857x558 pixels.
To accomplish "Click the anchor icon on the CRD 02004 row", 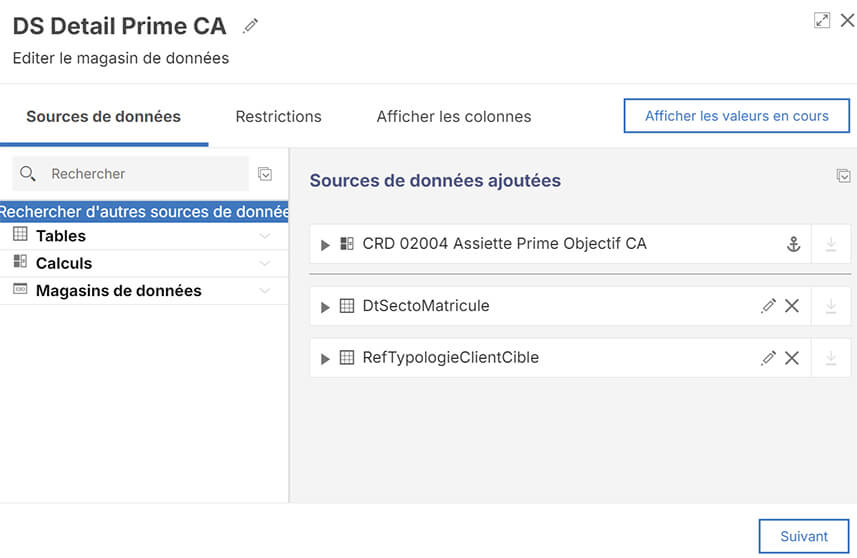I will coord(793,244).
